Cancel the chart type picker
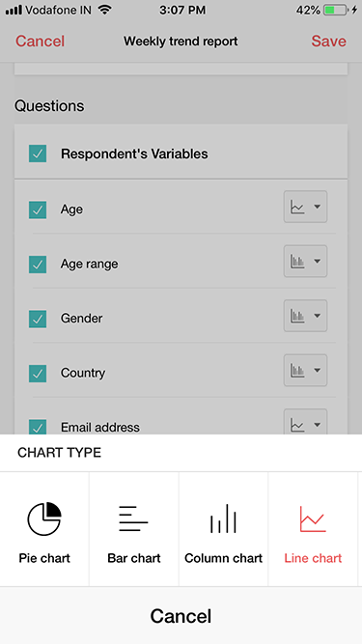The height and width of the screenshot is (644, 362). pyautogui.click(x=181, y=616)
